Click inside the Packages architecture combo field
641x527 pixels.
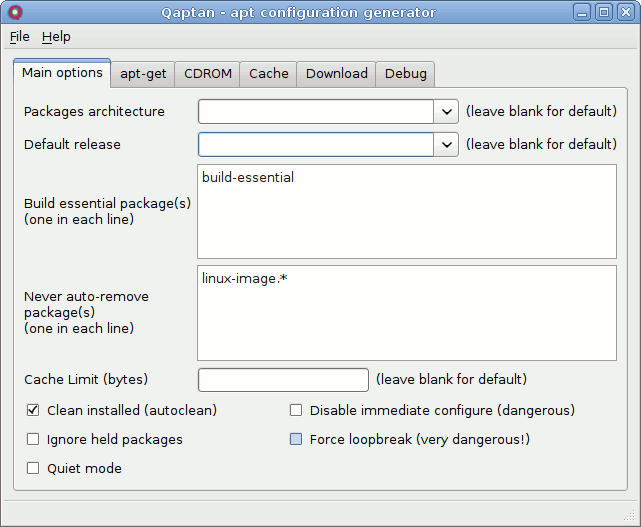click(x=316, y=112)
